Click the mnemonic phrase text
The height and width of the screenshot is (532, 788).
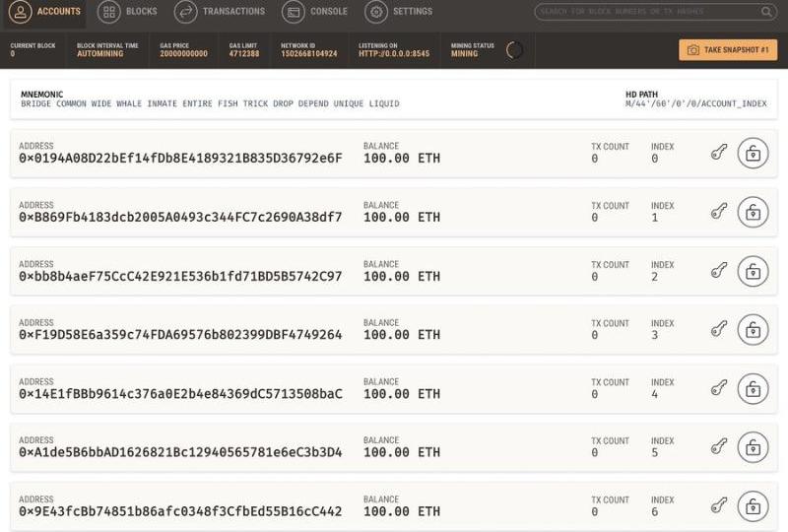point(210,104)
